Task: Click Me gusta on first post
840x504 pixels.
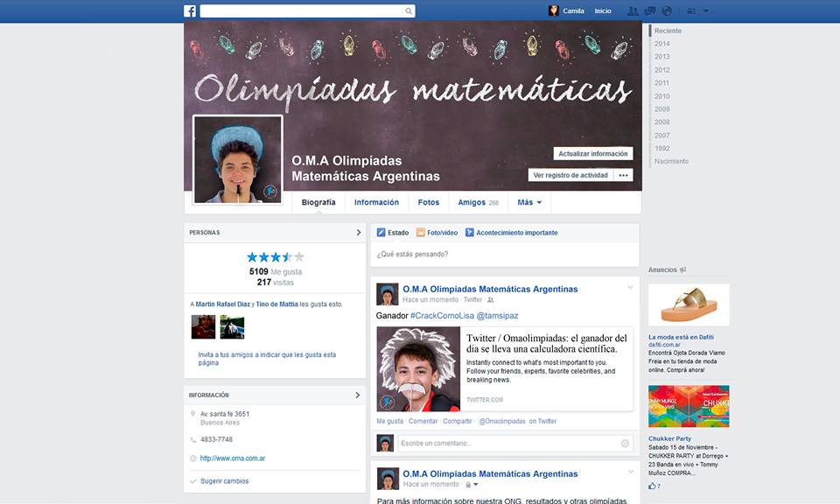Action: pos(390,422)
